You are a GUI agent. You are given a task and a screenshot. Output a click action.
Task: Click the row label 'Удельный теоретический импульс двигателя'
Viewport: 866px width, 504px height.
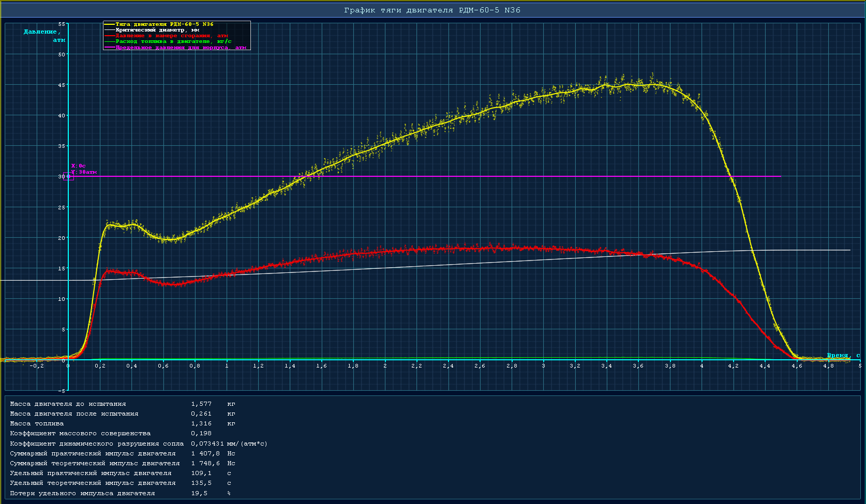(93, 483)
